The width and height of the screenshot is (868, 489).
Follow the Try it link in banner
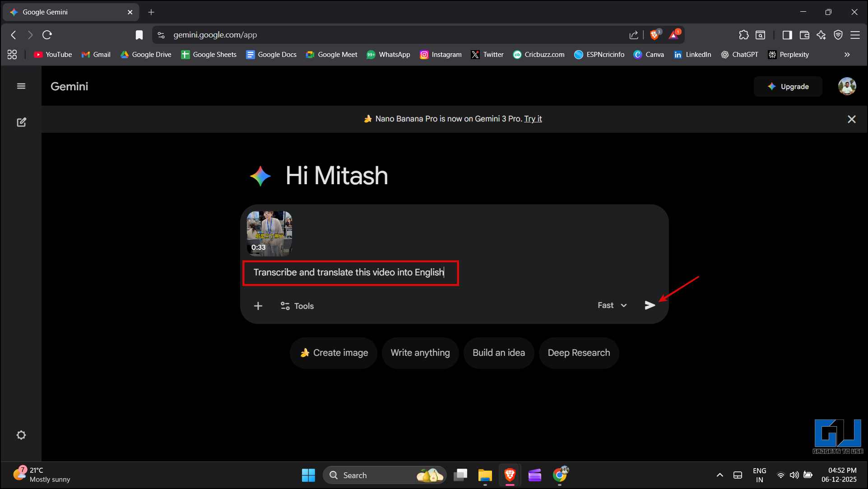533,119
